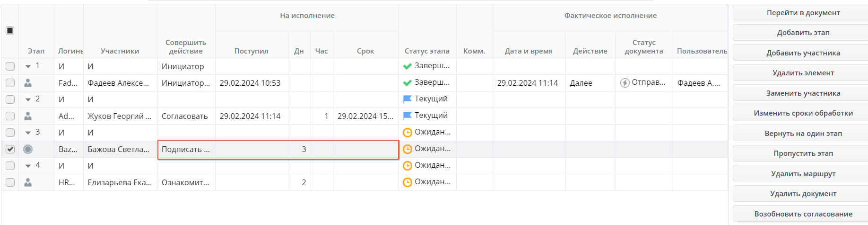The width and height of the screenshot is (868, 225).
Task: Click the orange clock icon in Бажова row
Action: point(407,149)
